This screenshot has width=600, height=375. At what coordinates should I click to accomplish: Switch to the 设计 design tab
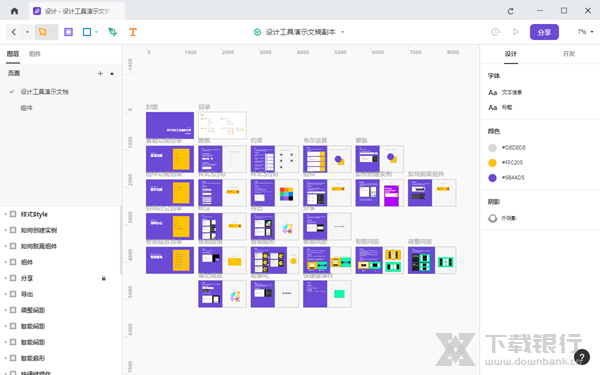click(510, 54)
